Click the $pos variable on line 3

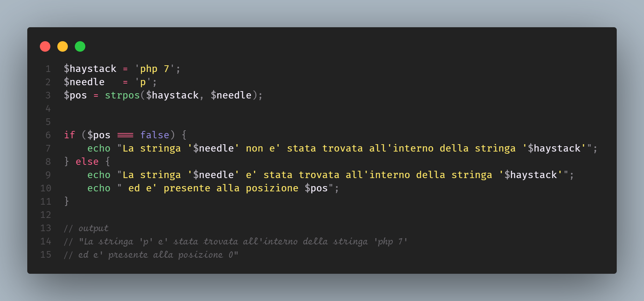76,95
